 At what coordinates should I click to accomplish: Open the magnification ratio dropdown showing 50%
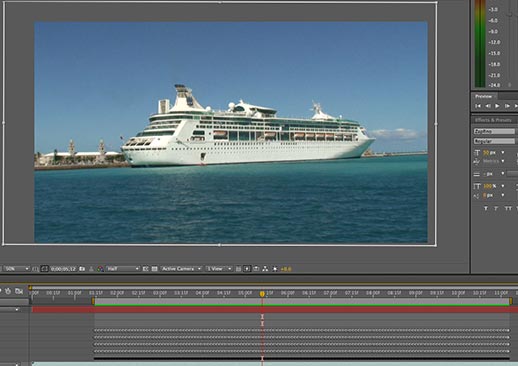17,269
